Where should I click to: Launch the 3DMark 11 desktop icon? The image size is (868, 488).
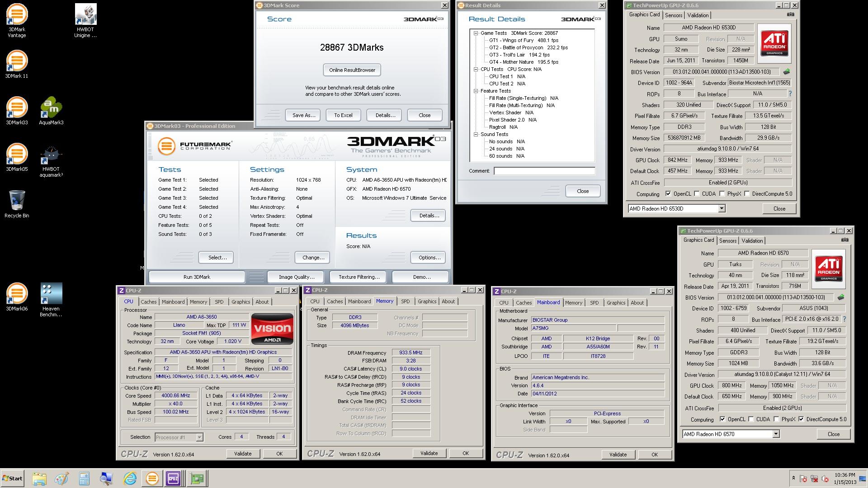tap(17, 63)
